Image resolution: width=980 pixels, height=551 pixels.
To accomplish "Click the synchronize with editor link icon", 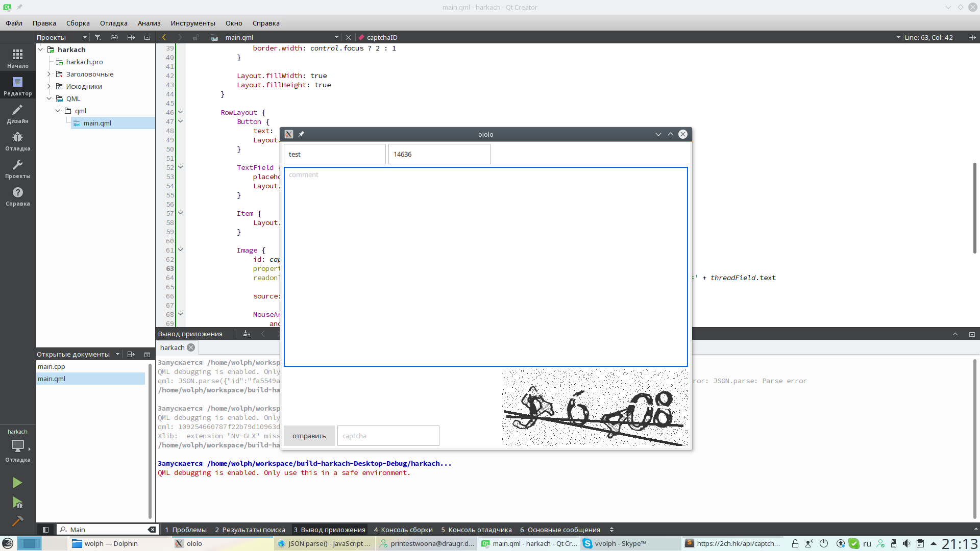I will [114, 37].
